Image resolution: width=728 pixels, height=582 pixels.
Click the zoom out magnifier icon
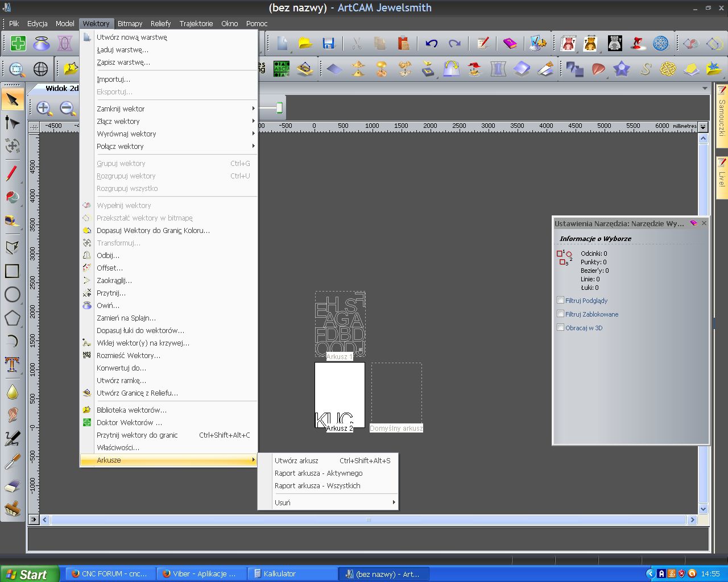pyautogui.click(x=67, y=108)
